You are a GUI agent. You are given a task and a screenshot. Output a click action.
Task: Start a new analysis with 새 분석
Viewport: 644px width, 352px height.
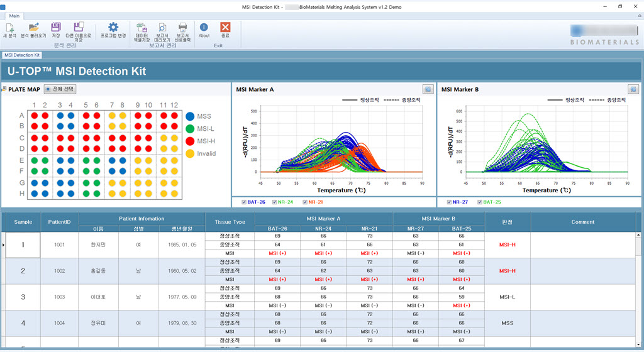click(x=9, y=30)
